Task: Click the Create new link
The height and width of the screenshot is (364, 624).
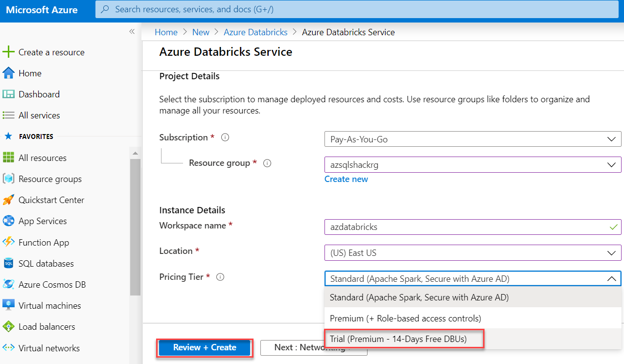Action: pyautogui.click(x=346, y=179)
